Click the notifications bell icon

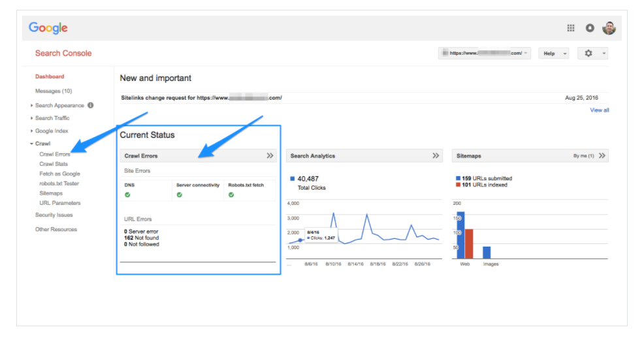pos(590,28)
